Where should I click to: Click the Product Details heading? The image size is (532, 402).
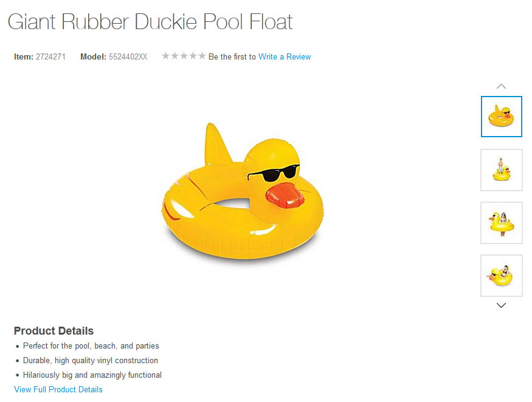[54, 331]
